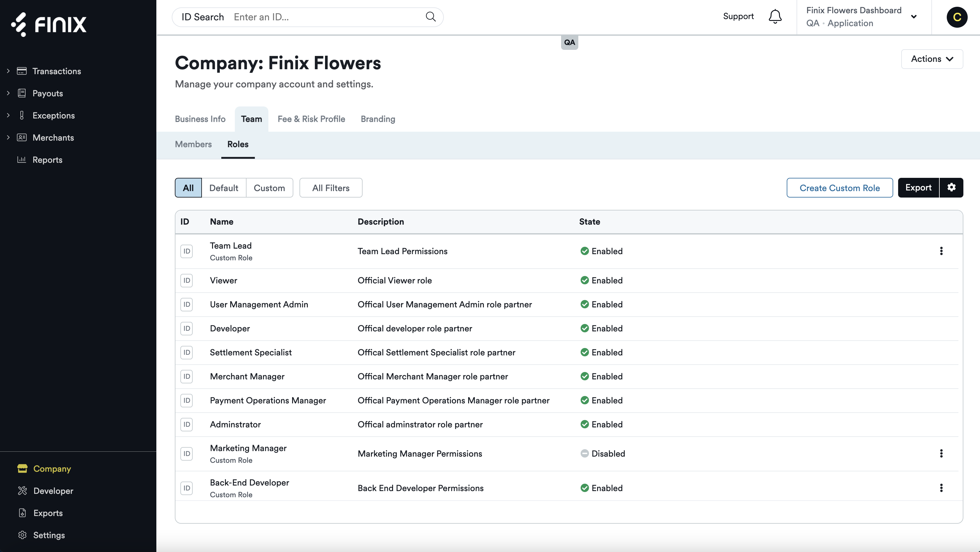This screenshot has width=980, height=552.
Task: Click the Merchant Manager role name
Action: click(x=247, y=376)
